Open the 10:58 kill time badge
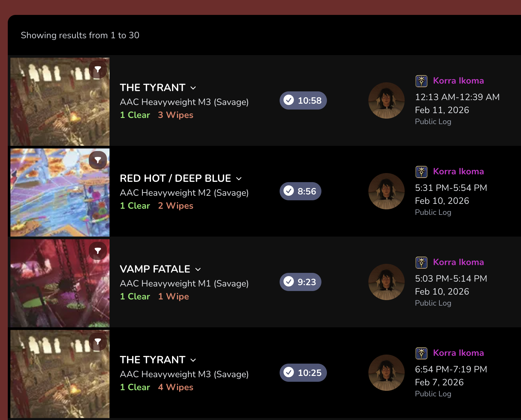 pos(303,100)
